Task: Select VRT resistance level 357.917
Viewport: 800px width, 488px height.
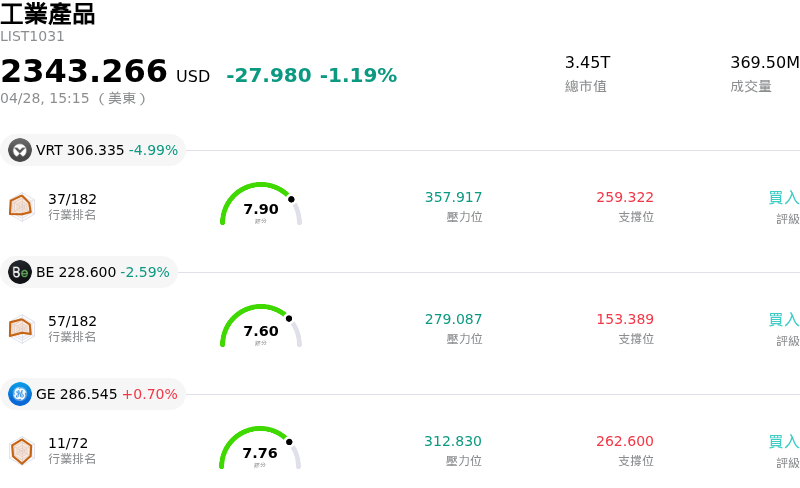Action: tap(453, 198)
